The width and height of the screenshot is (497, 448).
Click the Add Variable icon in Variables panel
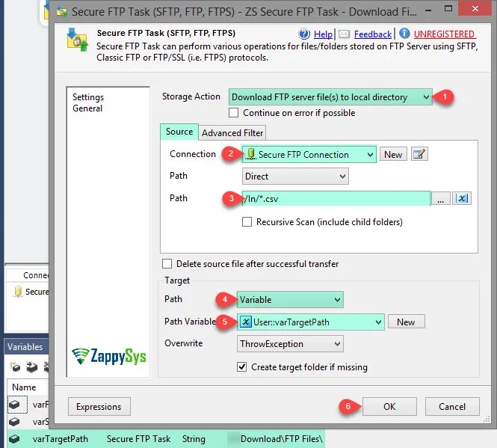point(15,367)
